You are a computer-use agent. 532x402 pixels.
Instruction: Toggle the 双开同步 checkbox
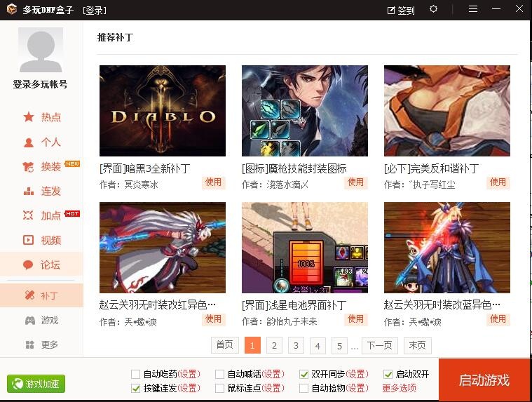coord(303,374)
